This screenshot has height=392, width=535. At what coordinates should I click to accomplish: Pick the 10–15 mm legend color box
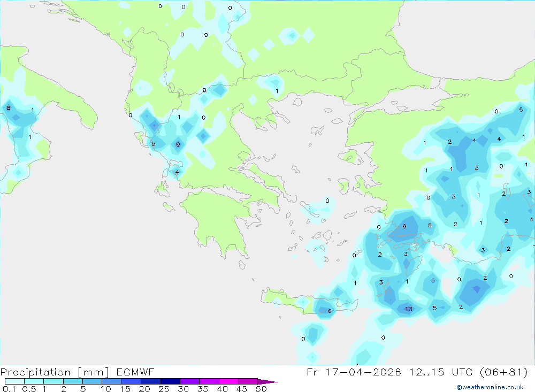tap(112, 381)
